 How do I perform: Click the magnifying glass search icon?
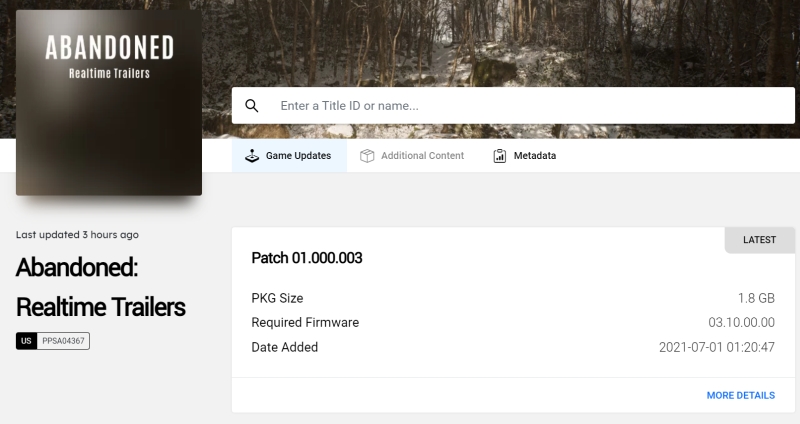[x=252, y=106]
